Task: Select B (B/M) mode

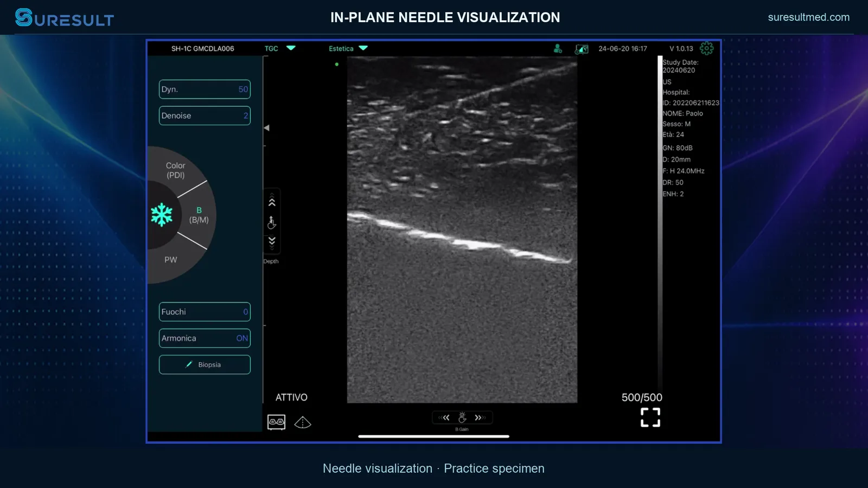Action: pyautogui.click(x=199, y=215)
